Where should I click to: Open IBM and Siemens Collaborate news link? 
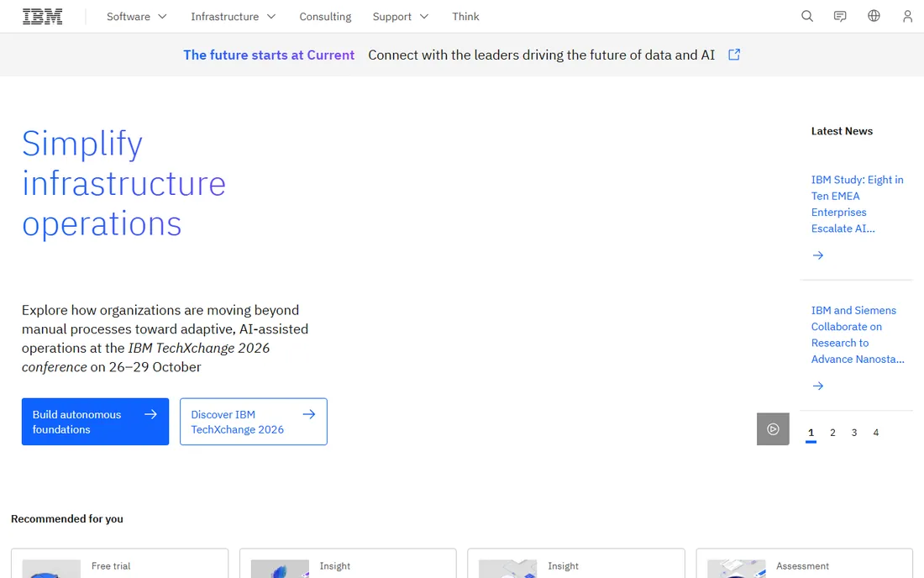(858, 334)
